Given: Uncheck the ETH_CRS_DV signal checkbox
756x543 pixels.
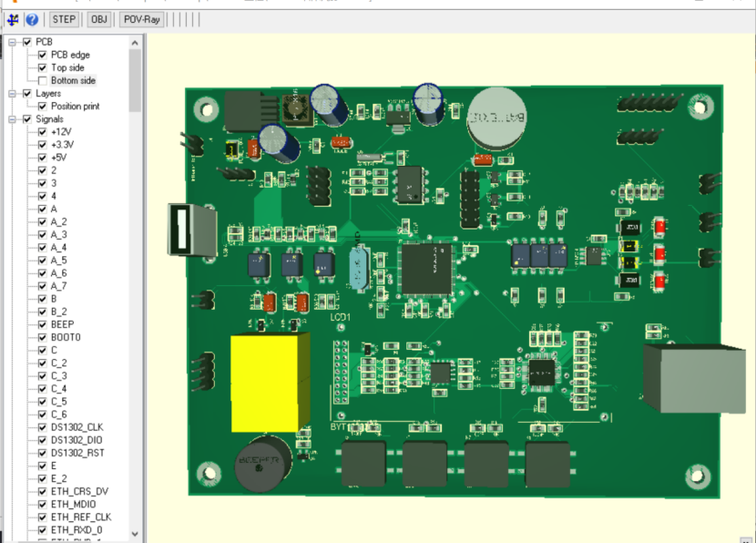Looking at the screenshot, I should pyautogui.click(x=43, y=491).
